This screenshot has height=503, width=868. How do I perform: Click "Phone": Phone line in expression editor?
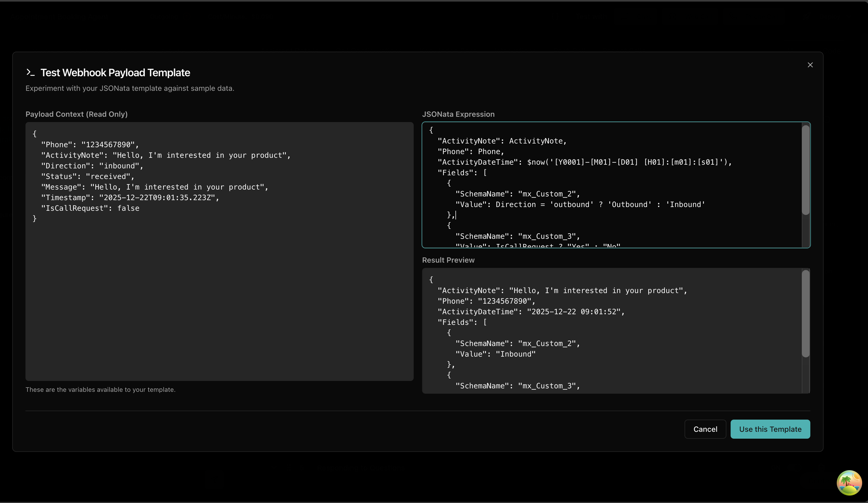click(x=471, y=151)
